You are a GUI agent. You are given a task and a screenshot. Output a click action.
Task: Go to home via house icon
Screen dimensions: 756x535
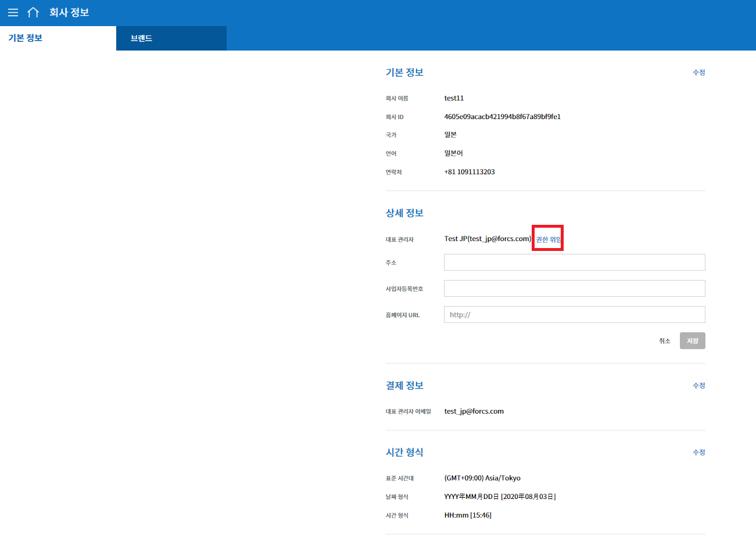point(33,12)
